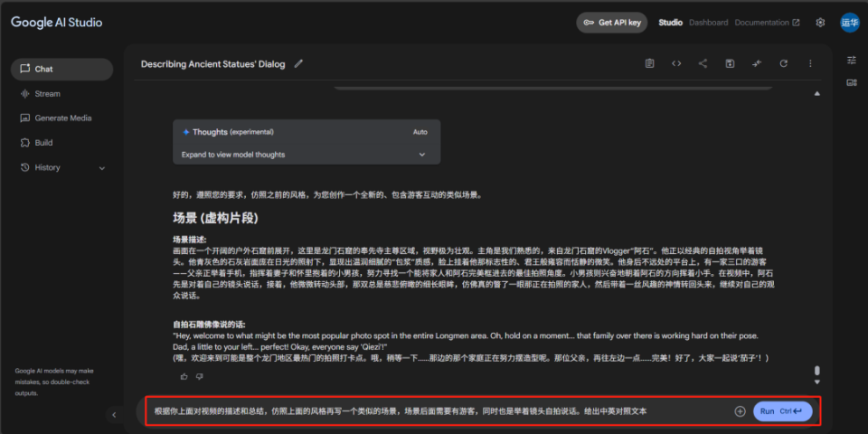
Task: Click the '自拍石雕佛像说的话:' label
Action: [209, 325]
